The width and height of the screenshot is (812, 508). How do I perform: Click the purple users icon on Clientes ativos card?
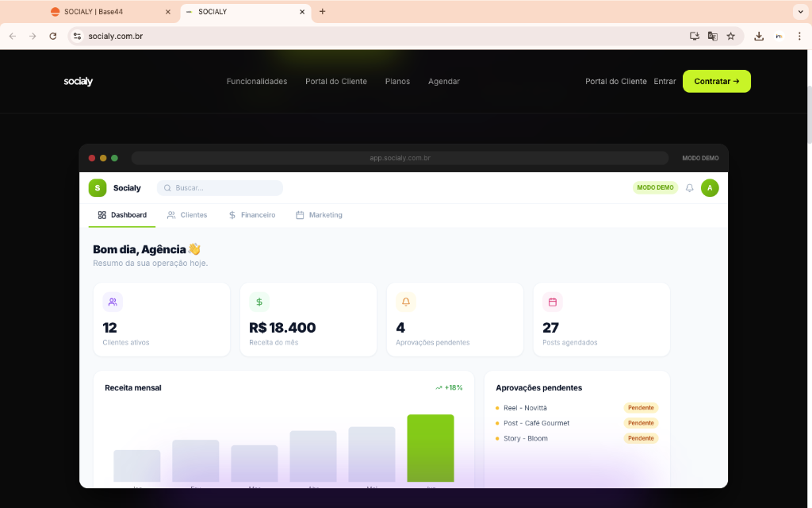[113, 302]
